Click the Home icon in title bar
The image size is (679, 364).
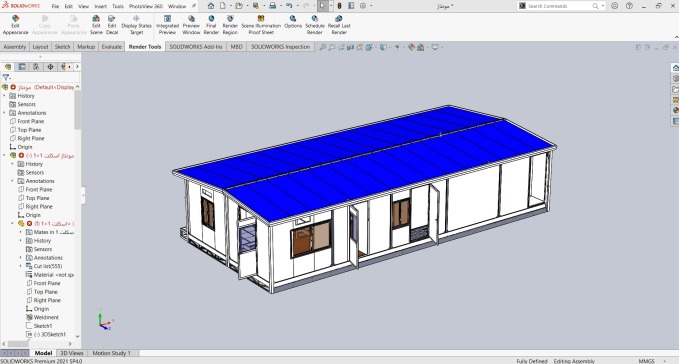[211, 6]
